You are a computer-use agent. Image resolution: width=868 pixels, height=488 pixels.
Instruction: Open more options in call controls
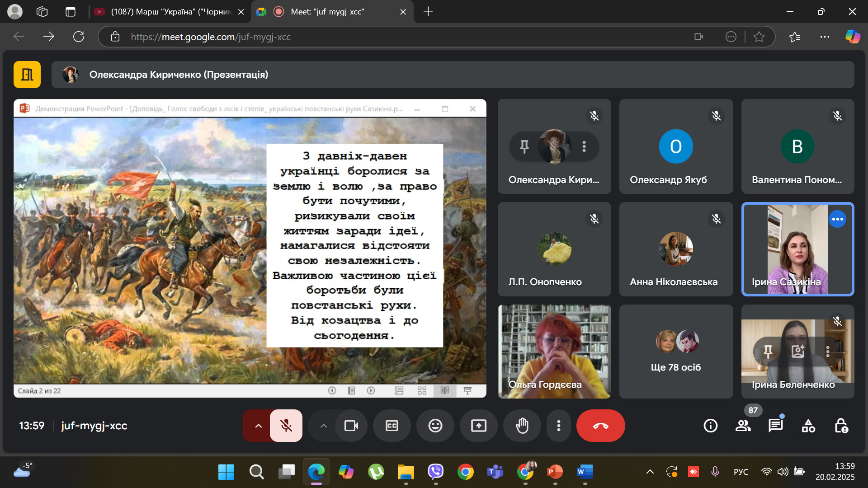559,426
